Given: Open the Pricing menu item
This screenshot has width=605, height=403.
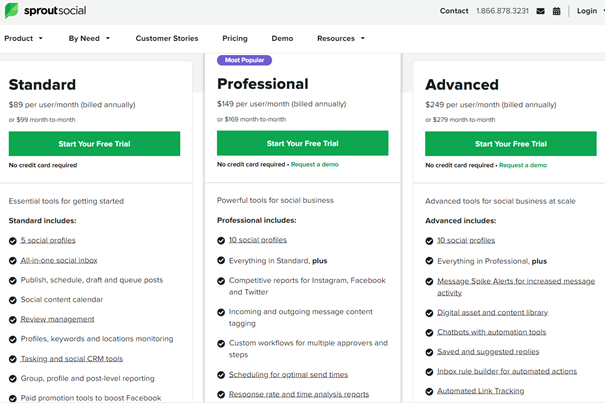Looking at the screenshot, I should pos(235,38).
